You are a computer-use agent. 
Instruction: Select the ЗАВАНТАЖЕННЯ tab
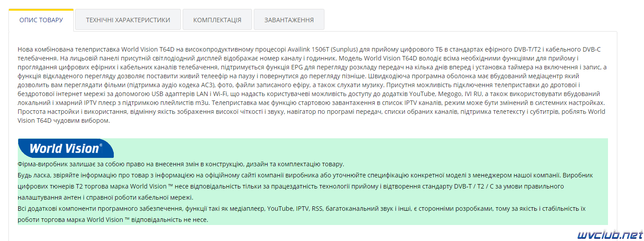(289, 20)
